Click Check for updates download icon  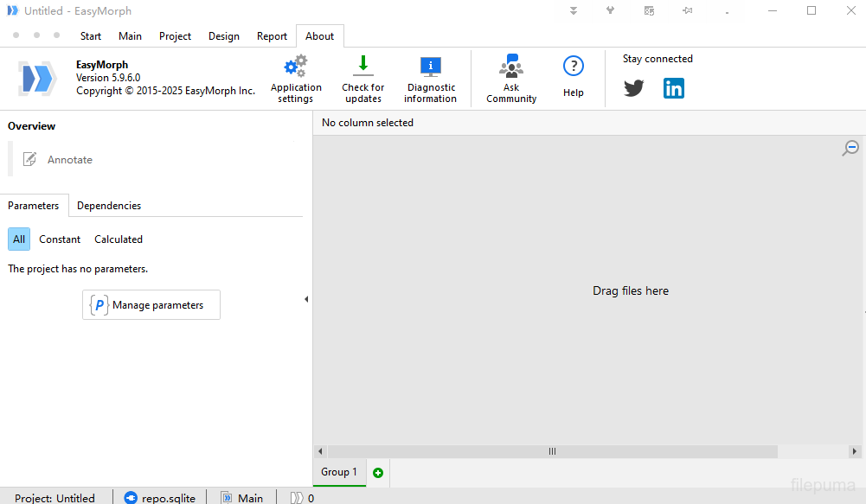[363, 66]
